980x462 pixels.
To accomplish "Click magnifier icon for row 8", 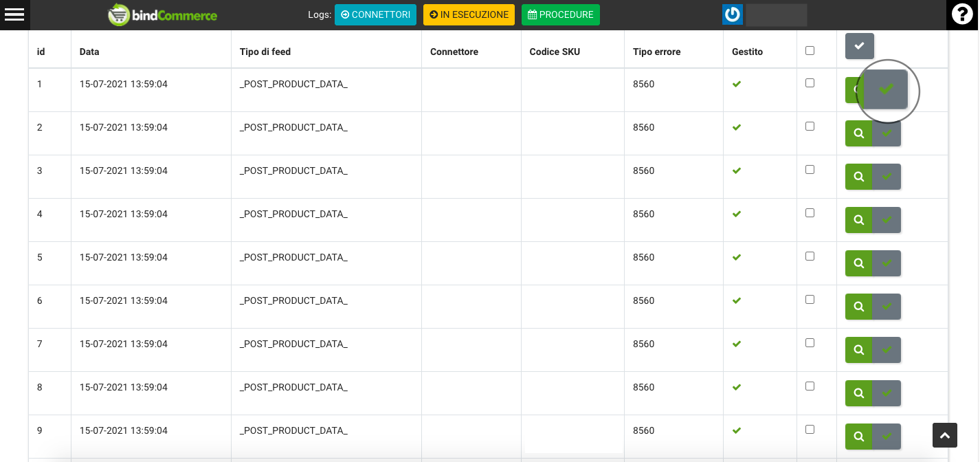I will coord(858,393).
